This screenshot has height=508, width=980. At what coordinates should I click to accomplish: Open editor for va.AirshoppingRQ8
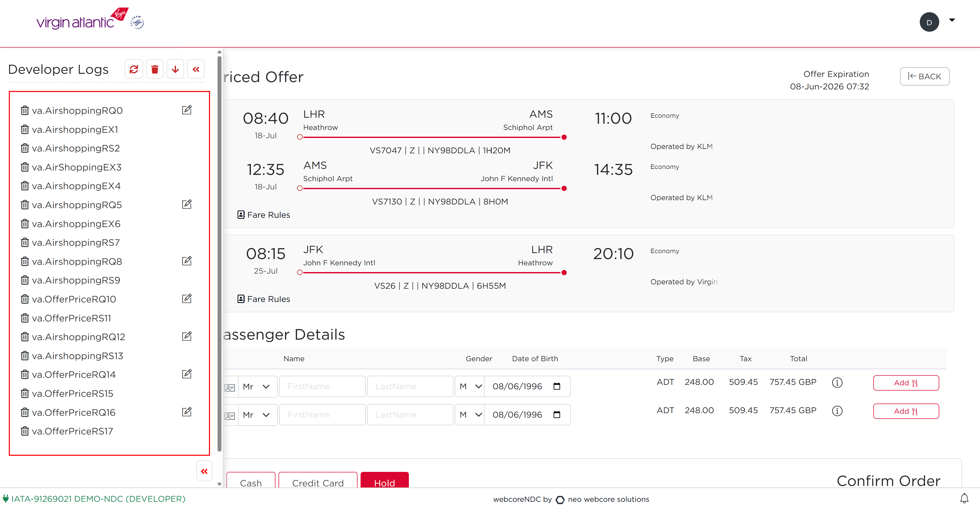click(187, 261)
